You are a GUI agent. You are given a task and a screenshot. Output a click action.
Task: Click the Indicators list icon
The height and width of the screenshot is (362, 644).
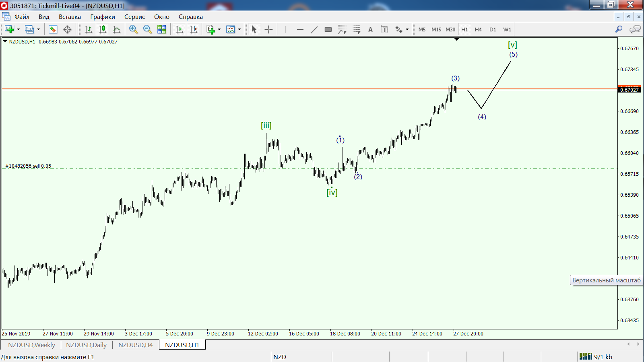point(211,29)
